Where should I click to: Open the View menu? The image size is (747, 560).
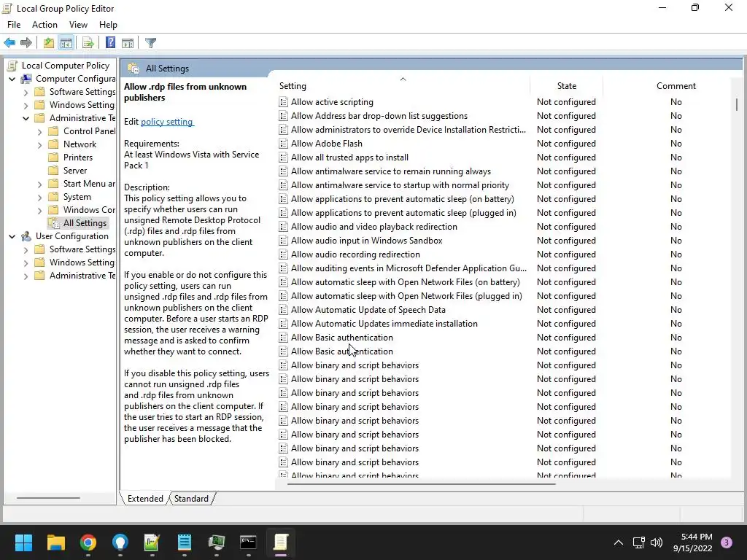[78, 25]
